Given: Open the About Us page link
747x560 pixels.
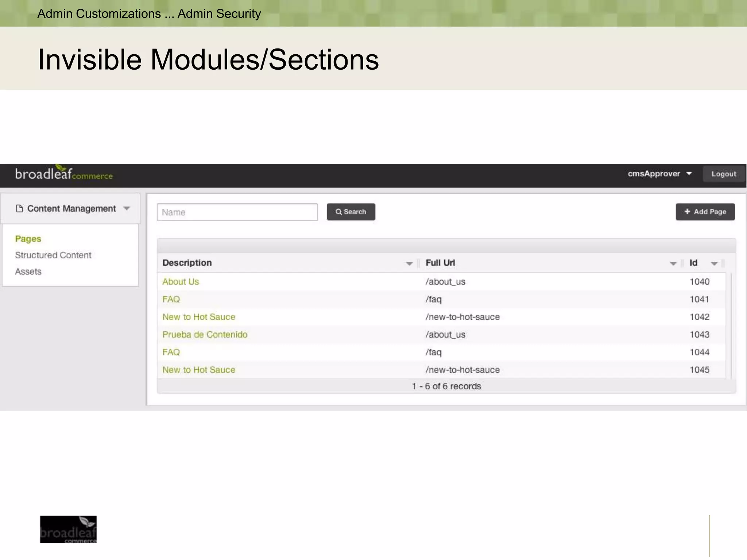Looking at the screenshot, I should coord(181,282).
